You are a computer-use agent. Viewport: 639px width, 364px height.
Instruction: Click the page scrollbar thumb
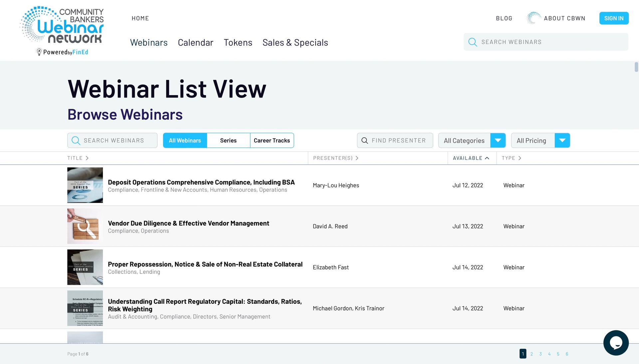pos(636,67)
